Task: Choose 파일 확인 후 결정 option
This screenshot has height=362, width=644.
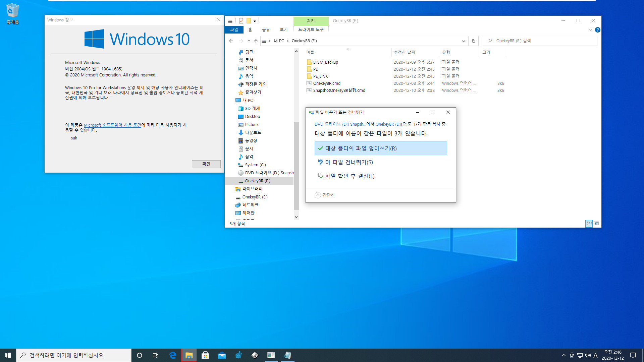Action: pos(381,176)
